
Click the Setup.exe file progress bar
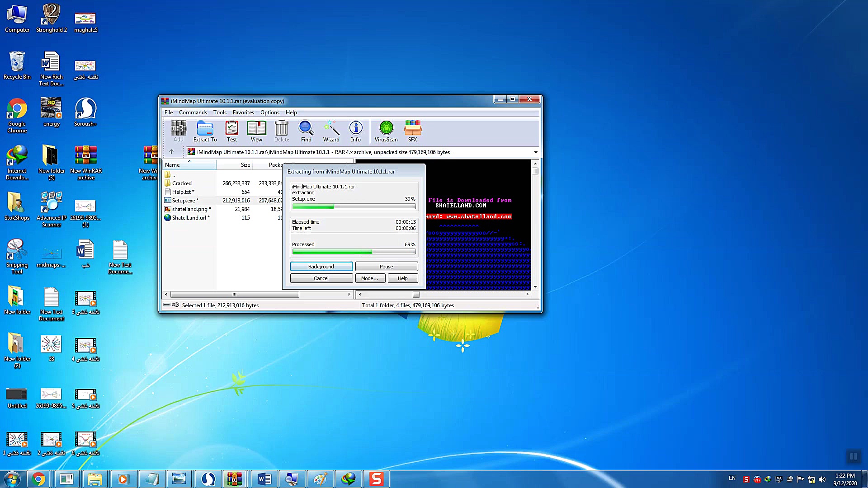354,206
